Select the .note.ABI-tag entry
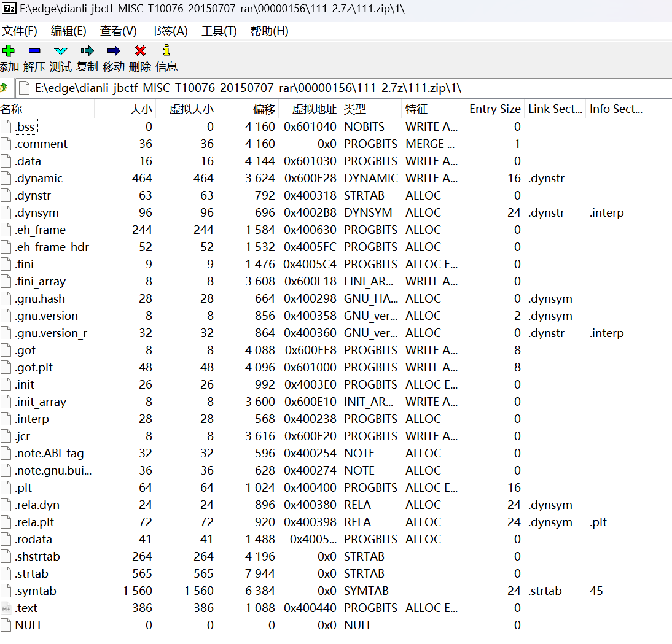Image resolution: width=672 pixels, height=644 pixels. [49, 454]
